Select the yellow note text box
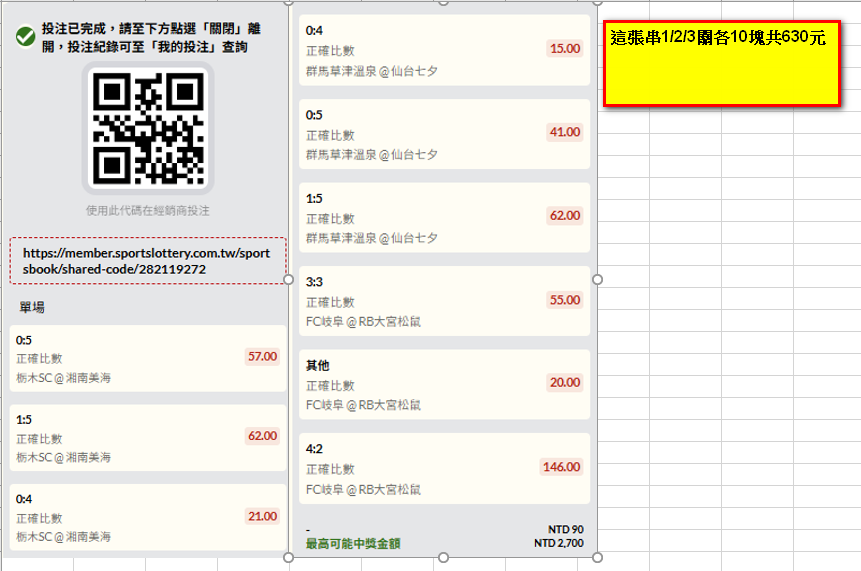861x571 pixels. pos(721,63)
